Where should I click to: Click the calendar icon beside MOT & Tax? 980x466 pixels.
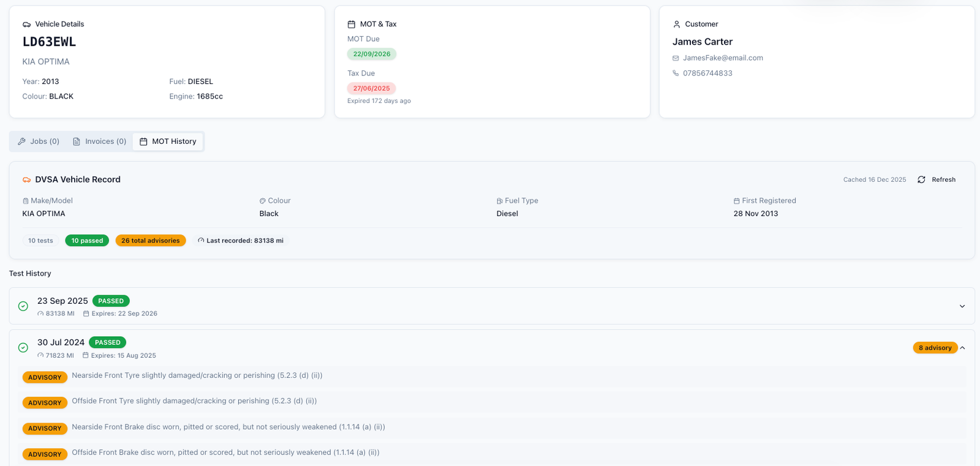pyautogui.click(x=352, y=24)
